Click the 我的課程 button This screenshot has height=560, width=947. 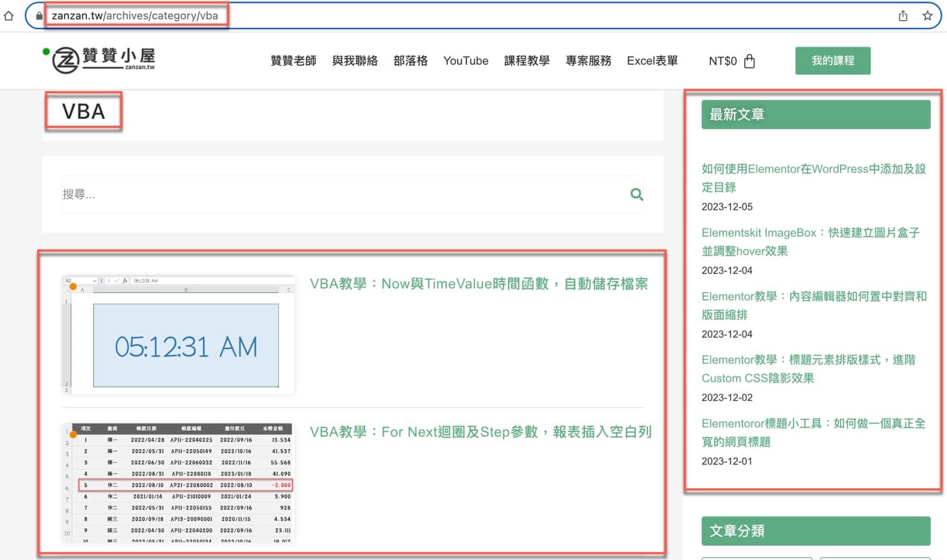pyautogui.click(x=833, y=61)
